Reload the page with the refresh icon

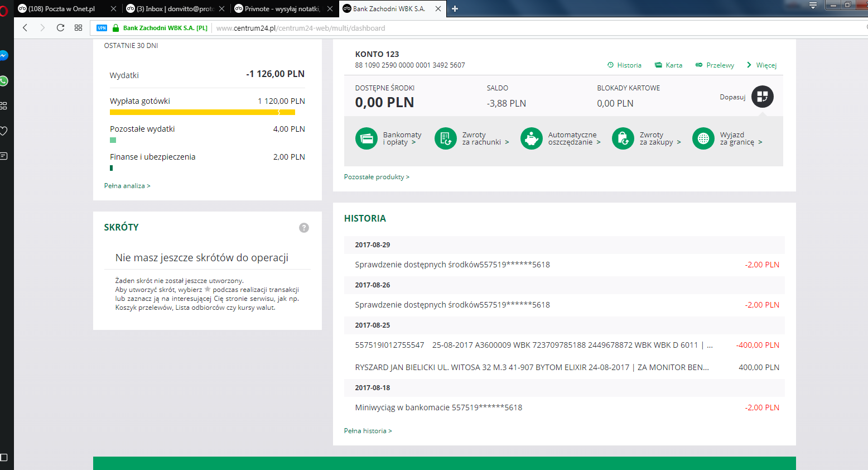pyautogui.click(x=60, y=28)
